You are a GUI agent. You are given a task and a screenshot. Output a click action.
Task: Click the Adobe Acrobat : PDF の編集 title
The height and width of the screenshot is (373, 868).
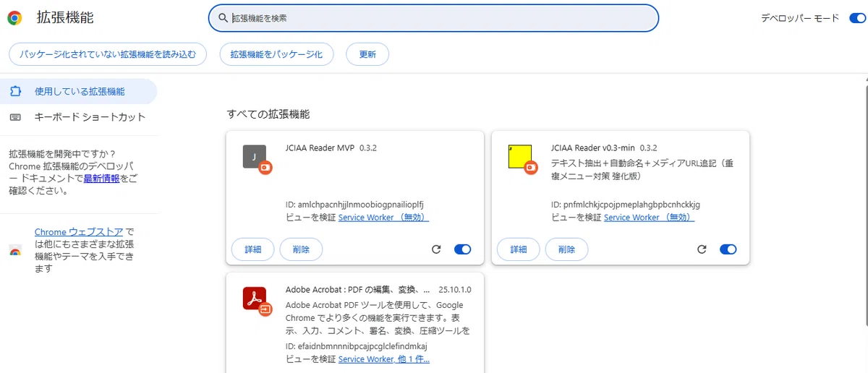tap(358, 290)
